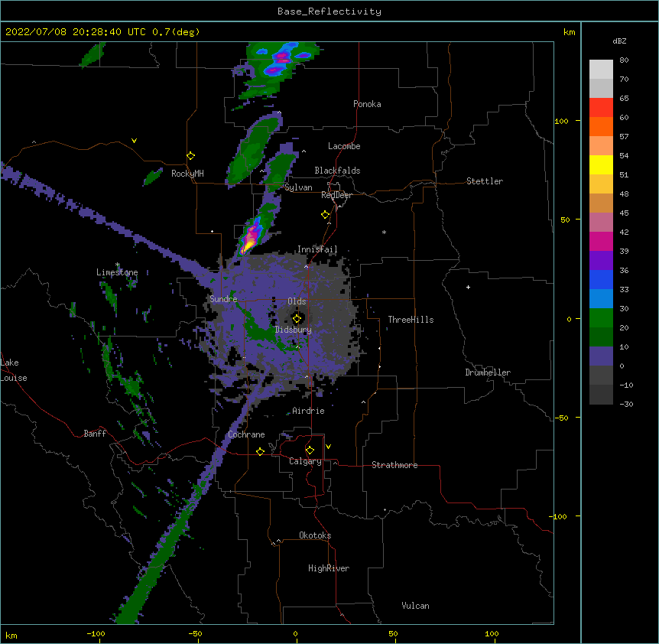
Task: Select the slate purple 0-10 dBZ legend swatch
Action: coord(601,356)
